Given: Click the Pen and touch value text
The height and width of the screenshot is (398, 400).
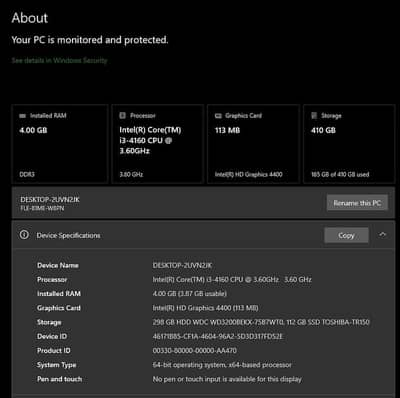Looking at the screenshot, I should 227,379.
